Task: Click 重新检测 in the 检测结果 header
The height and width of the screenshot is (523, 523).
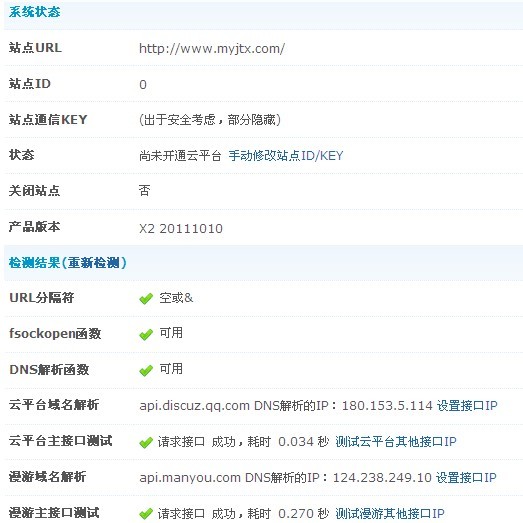Action: tap(94, 263)
